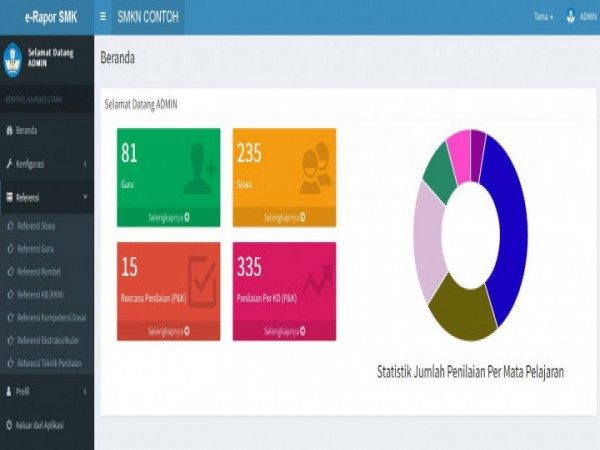The height and width of the screenshot is (450, 600).
Task: Click the Tut Wuri Handayani logo in sidebar
Action: (13, 60)
